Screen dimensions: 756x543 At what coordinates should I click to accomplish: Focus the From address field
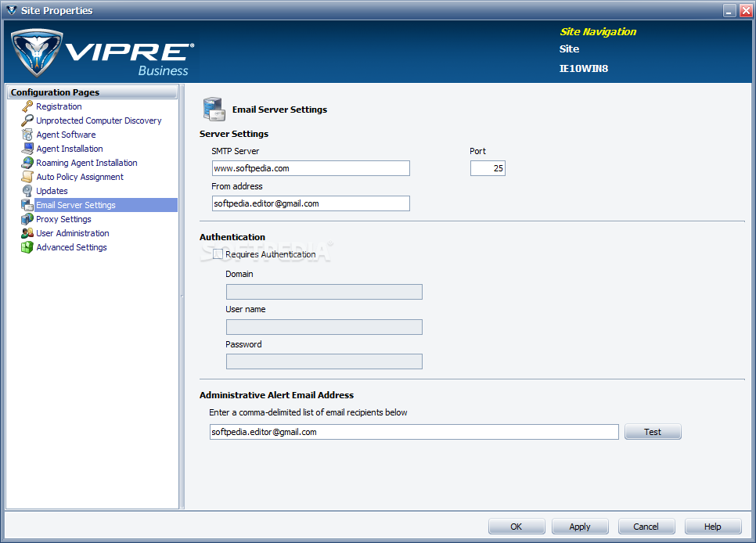tap(311, 203)
